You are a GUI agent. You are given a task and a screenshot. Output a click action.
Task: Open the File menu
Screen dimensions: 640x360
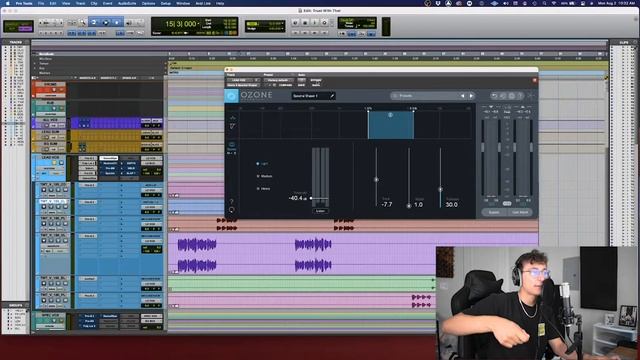41,3
